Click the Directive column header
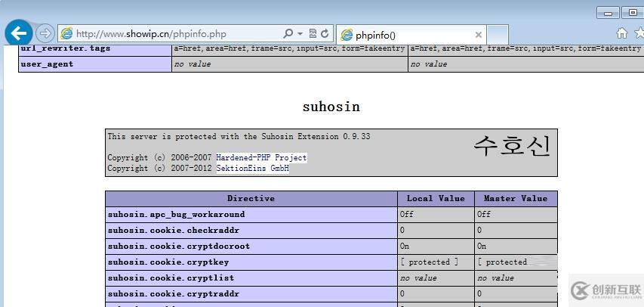Screen dimensions: 644x307 251,199
